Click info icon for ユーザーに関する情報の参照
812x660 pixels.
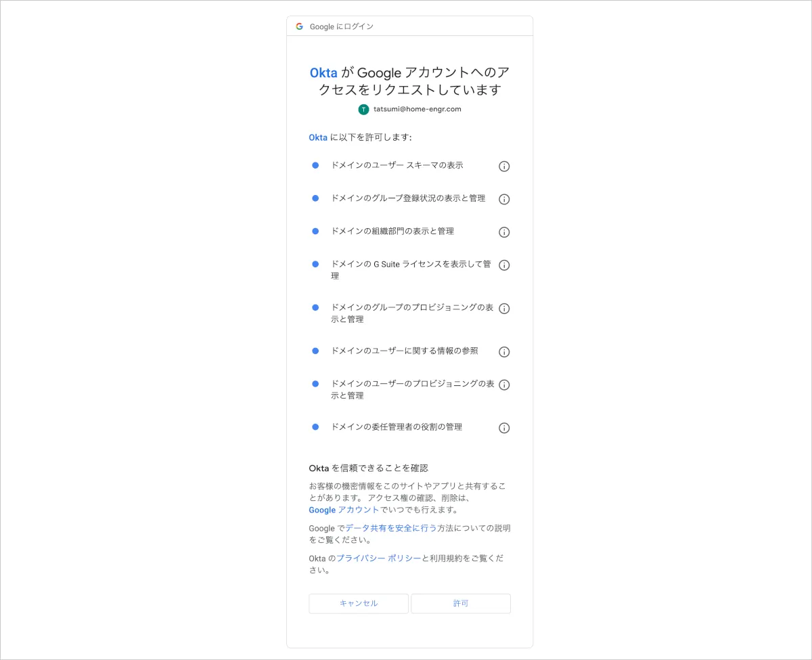point(504,352)
